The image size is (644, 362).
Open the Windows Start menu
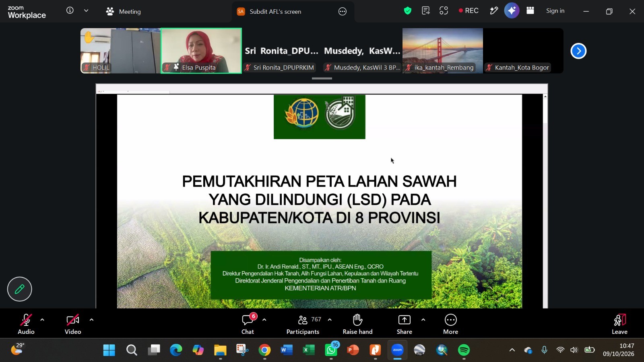tap(109, 350)
